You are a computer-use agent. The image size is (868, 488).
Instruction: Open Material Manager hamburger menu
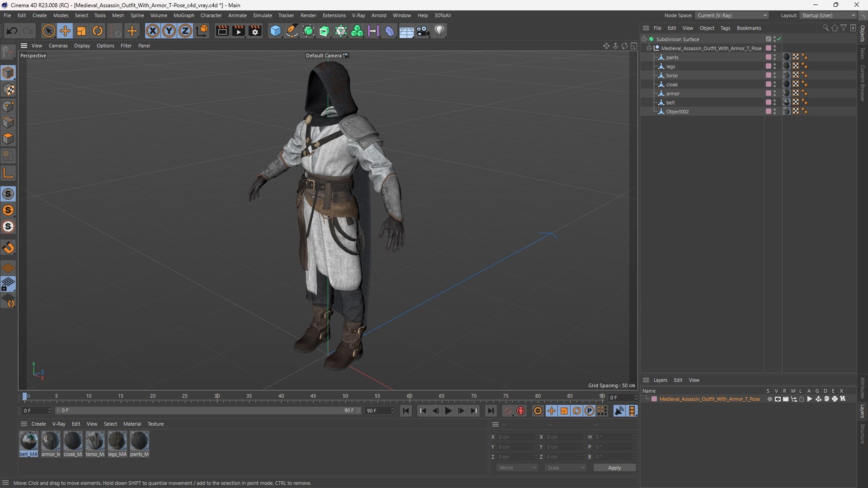pos(24,424)
